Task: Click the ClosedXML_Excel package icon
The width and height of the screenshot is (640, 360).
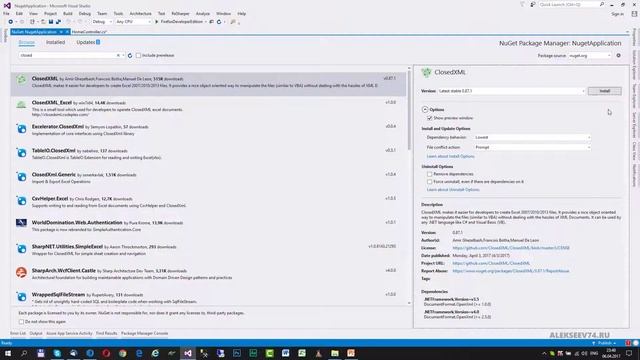Action: pos(21,105)
